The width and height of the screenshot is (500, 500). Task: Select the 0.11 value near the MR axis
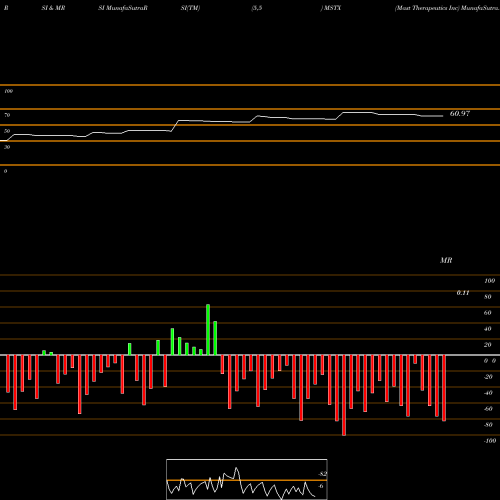pos(463,293)
